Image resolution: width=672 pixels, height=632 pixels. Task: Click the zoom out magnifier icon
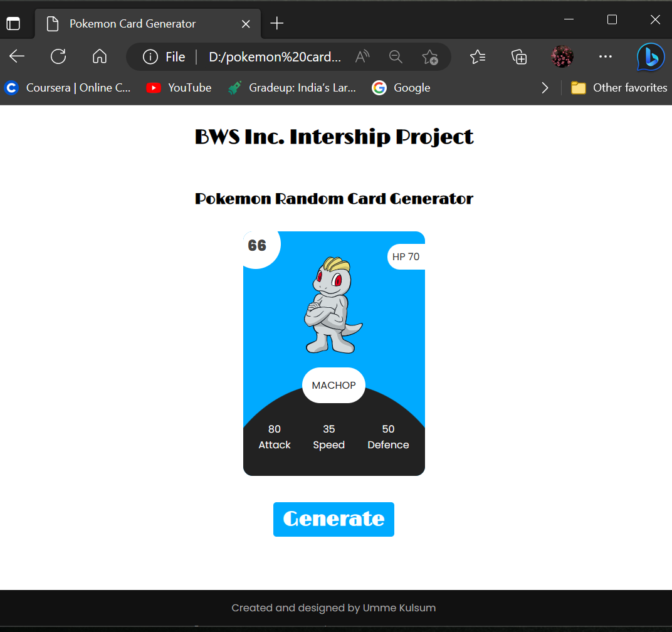pos(396,56)
